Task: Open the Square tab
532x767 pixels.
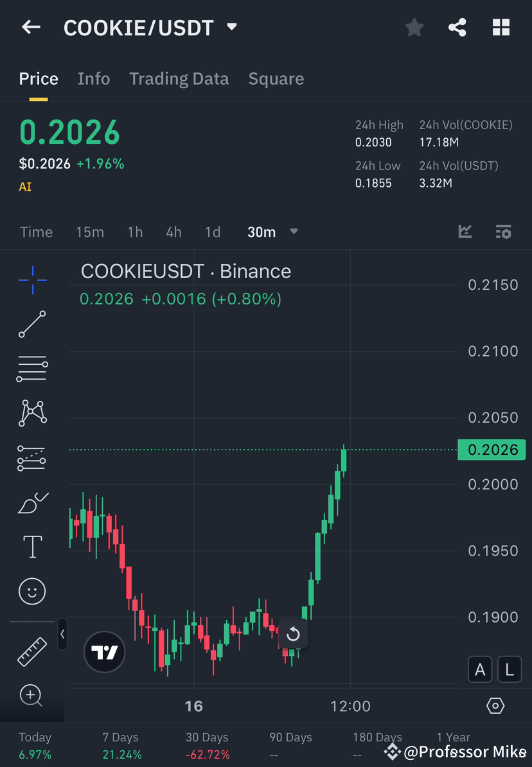Action: (x=276, y=78)
